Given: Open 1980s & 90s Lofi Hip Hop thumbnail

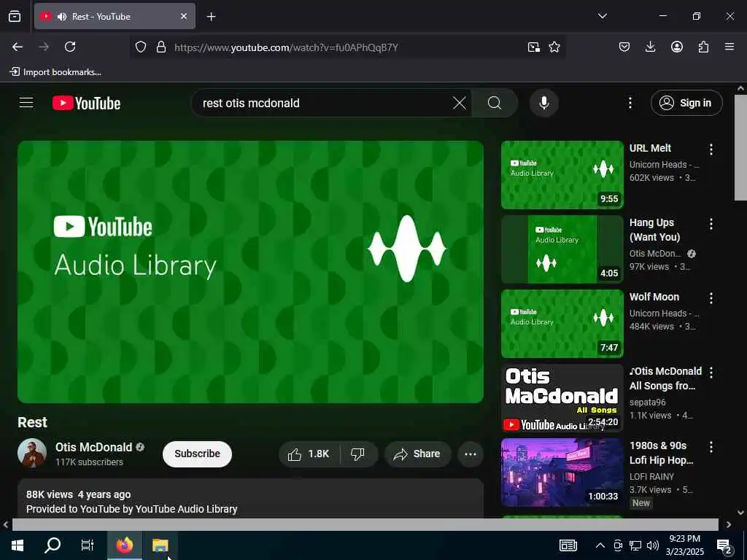Looking at the screenshot, I should [562, 472].
